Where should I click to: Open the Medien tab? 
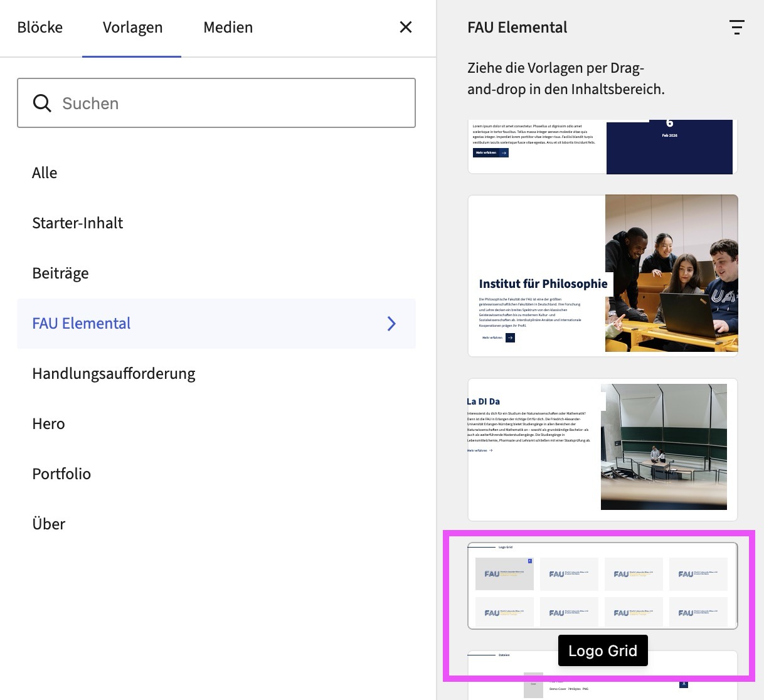(x=228, y=28)
